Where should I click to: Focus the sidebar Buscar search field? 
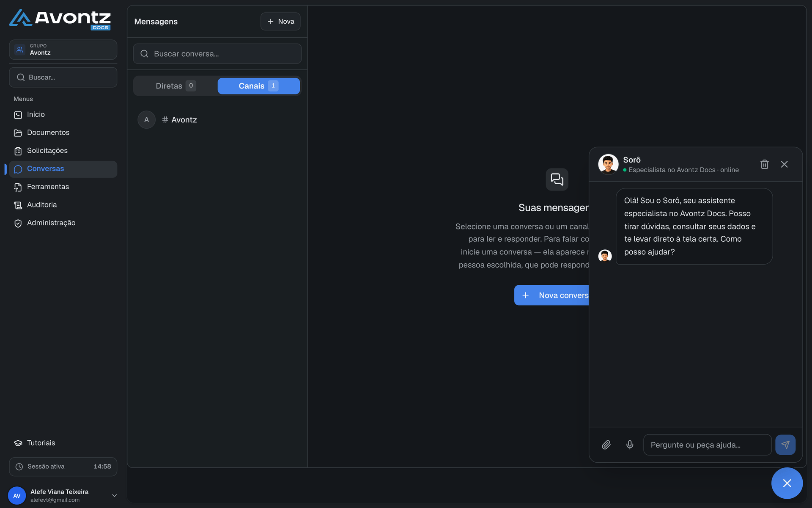click(63, 77)
